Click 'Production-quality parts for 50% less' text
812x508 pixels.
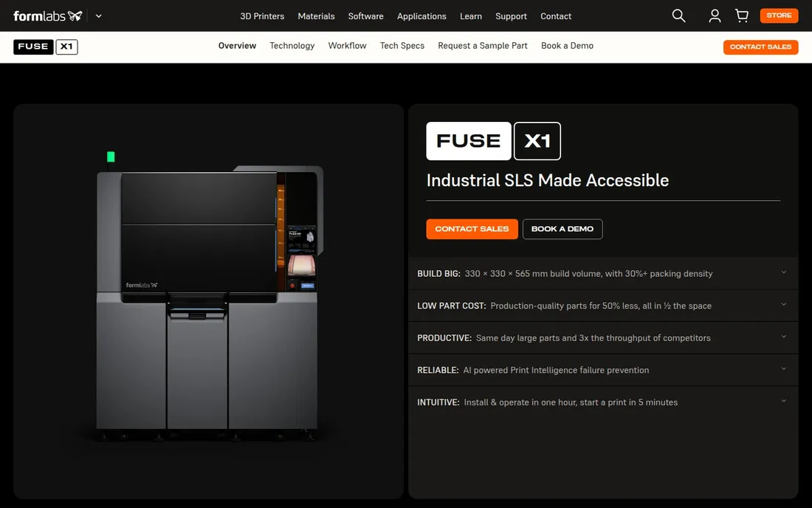tap(565, 306)
